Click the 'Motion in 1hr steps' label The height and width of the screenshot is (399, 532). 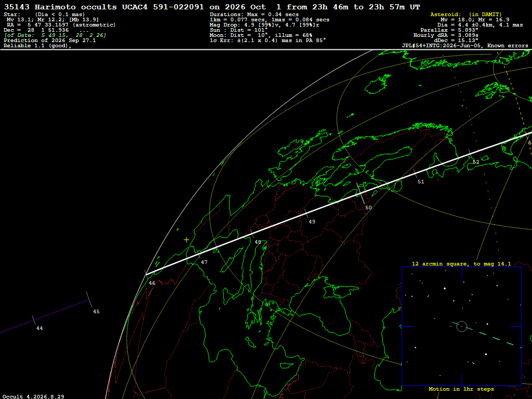coord(461,389)
